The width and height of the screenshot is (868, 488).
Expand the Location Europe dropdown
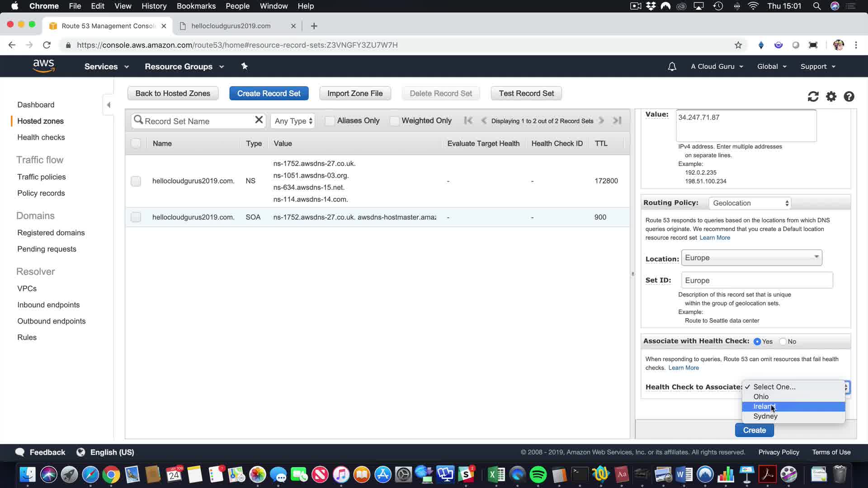click(x=751, y=258)
